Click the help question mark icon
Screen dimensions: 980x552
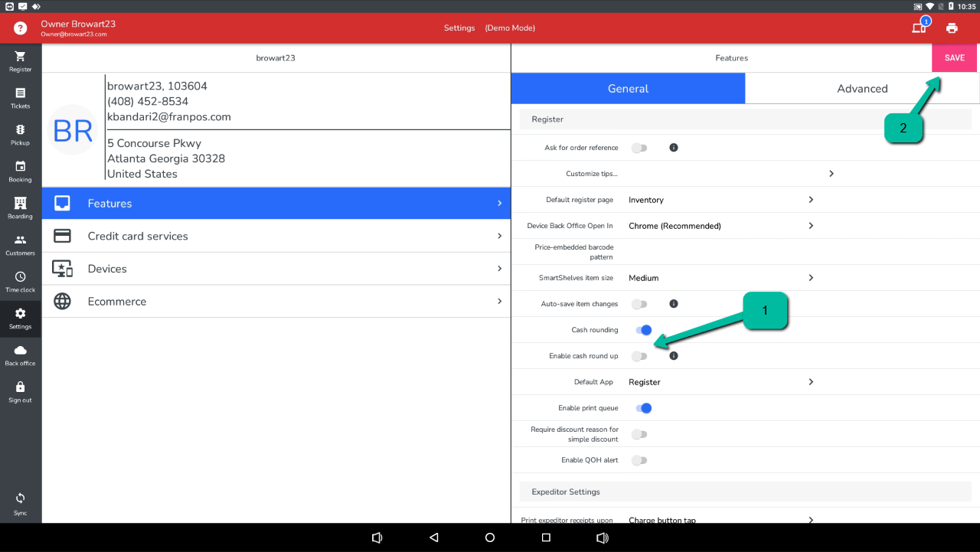pos(21,28)
